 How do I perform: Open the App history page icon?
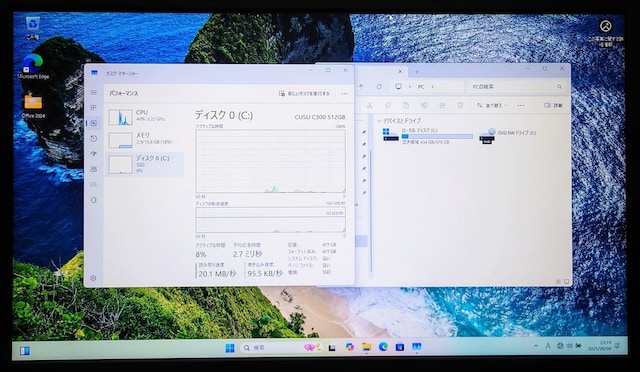tap(93, 139)
